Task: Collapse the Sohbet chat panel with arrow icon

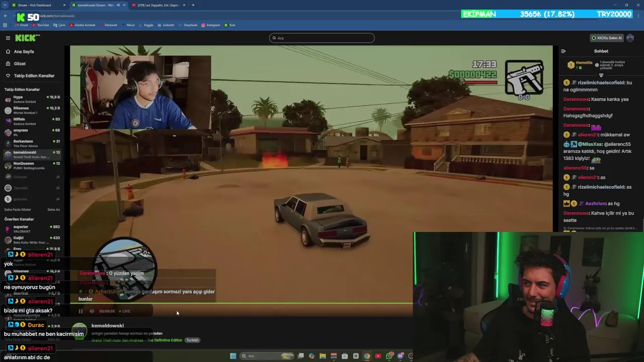Action: 563,51
